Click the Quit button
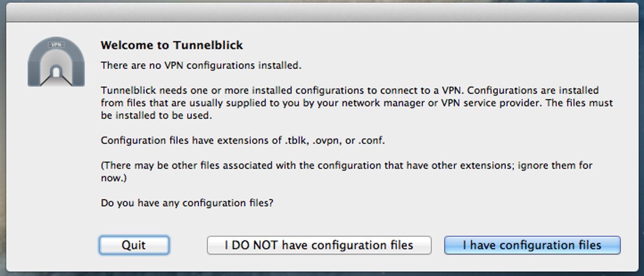Screen dimensions: 644x276 133,245
